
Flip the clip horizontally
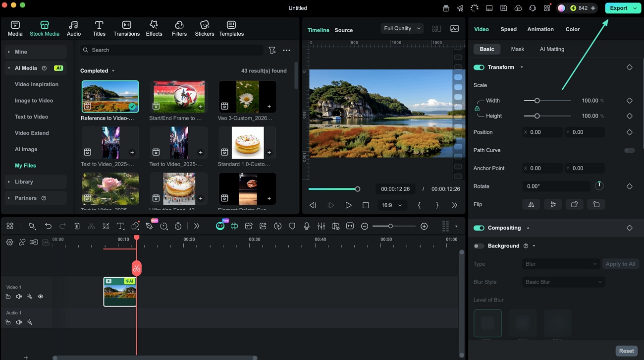(531, 204)
